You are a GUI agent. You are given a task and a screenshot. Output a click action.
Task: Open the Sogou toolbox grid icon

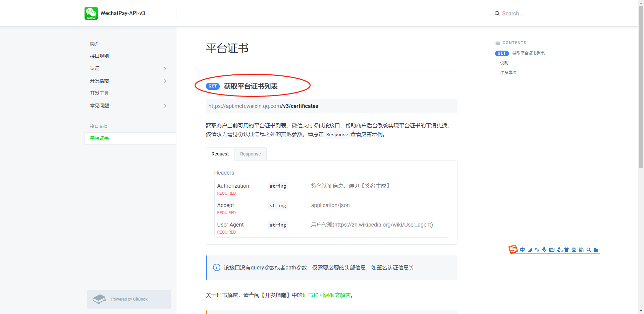coord(596,250)
